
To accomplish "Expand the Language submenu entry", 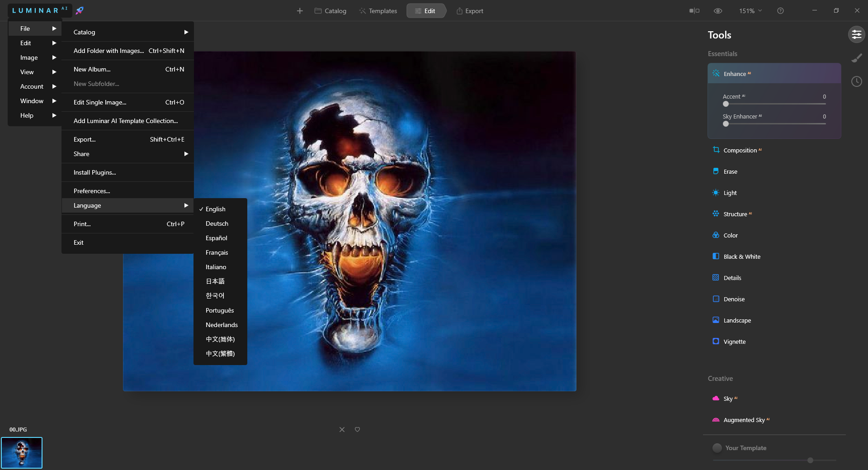I will coord(127,205).
